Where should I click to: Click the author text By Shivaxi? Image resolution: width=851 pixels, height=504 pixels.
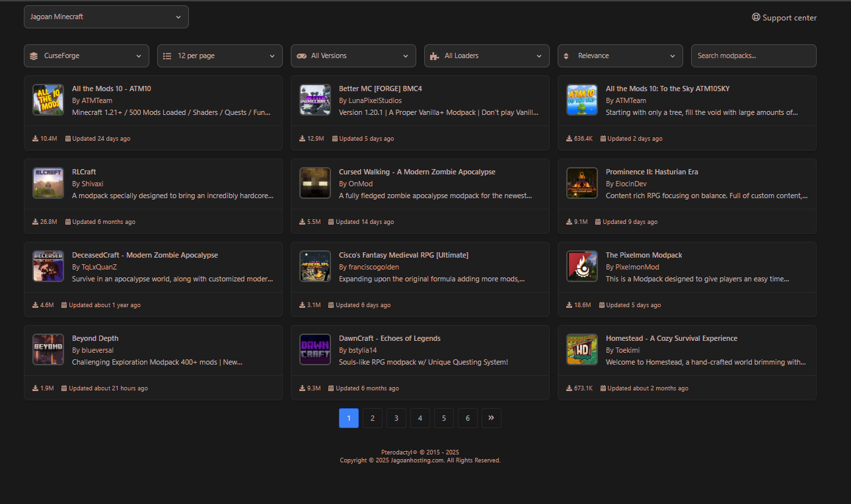pos(88,184)
